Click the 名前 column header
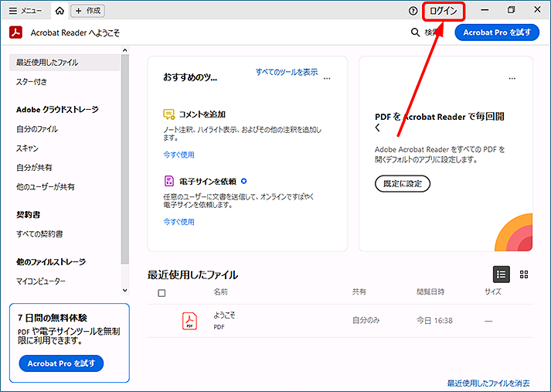This screenshot has width=551, height=392. [221, 291]
